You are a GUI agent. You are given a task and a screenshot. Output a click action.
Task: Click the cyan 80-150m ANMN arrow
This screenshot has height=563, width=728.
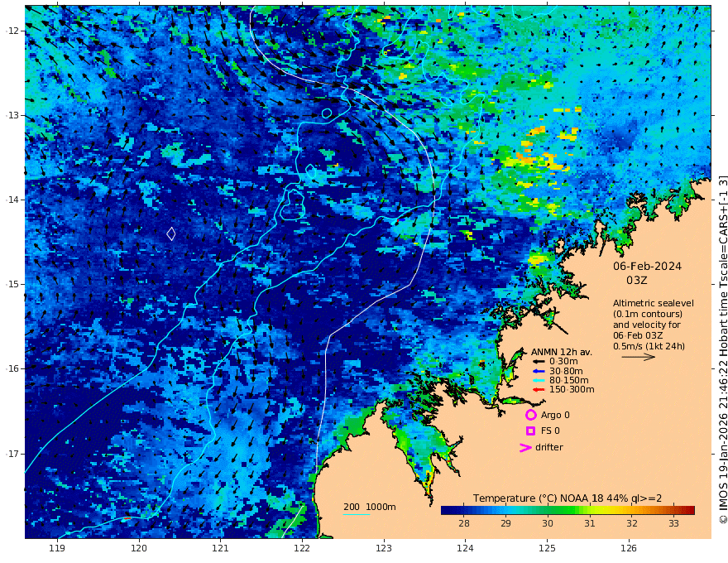[539, 381]
